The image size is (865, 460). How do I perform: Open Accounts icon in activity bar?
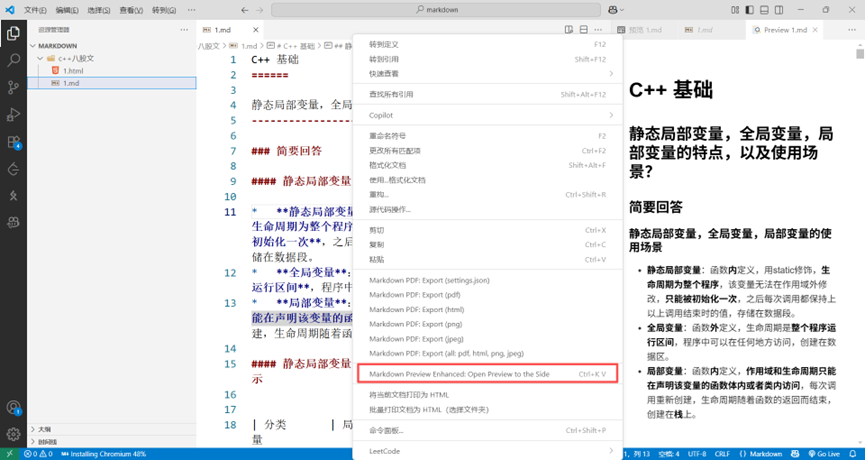[x=13, y=408]
